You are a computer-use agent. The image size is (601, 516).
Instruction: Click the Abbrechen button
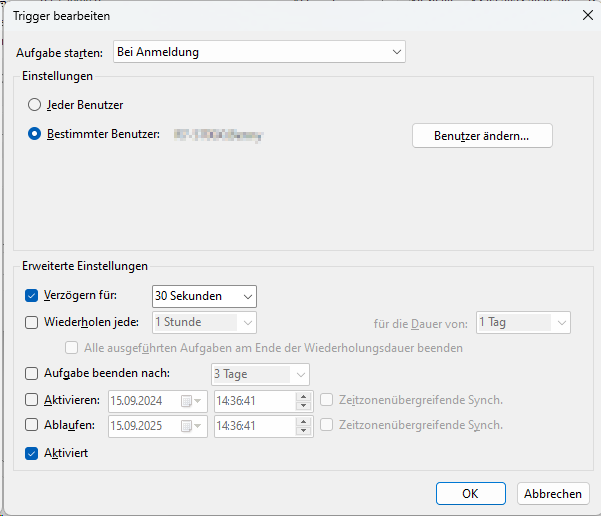tap(552, 494)
